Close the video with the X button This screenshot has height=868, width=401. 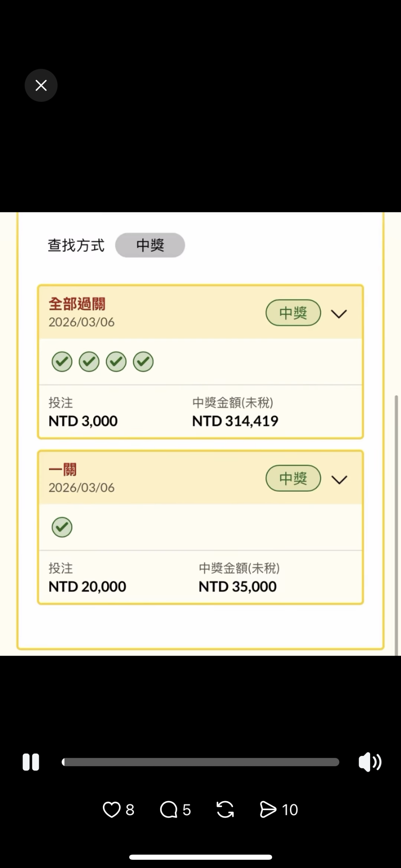41,85
